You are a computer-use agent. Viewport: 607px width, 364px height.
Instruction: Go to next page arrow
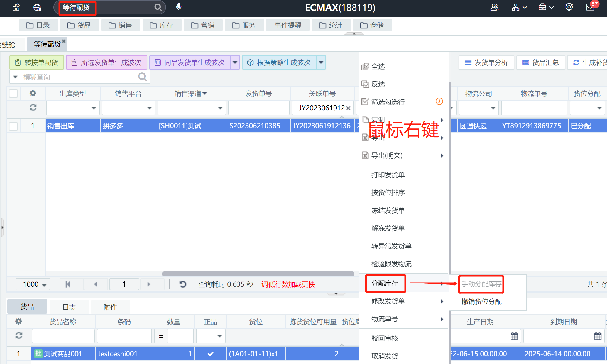click(148, 284)
